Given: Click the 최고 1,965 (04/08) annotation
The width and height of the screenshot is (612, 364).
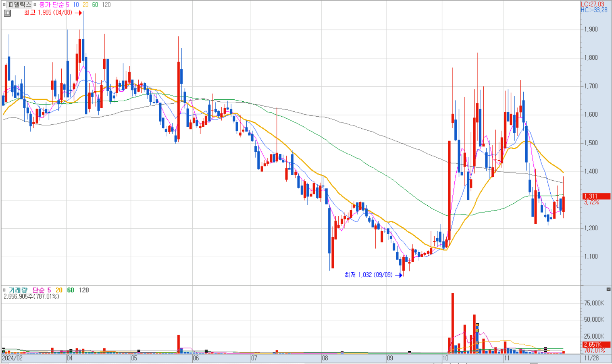Looking at the screenshot, I should pyautogui.click(x=48, y=13).
